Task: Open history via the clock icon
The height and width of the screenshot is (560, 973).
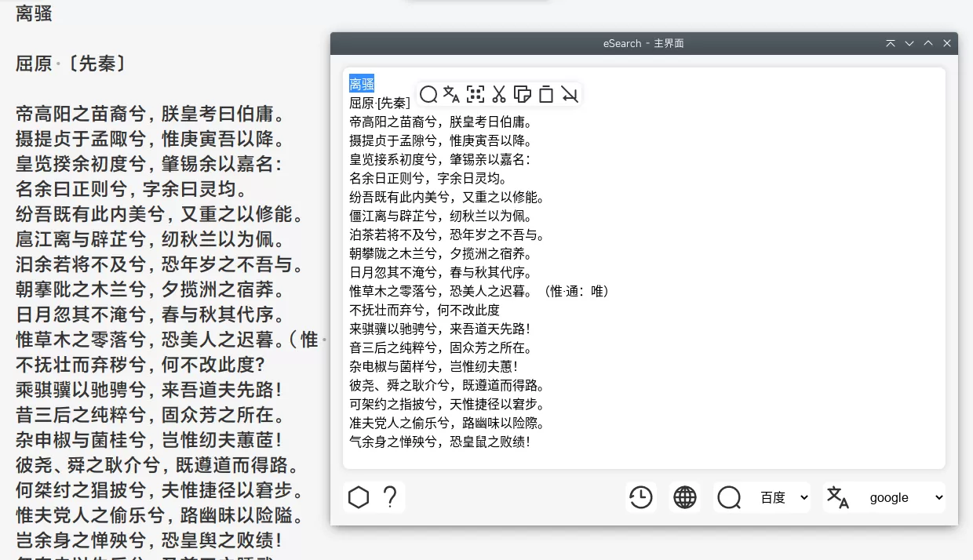Action: tap(641, 497)
